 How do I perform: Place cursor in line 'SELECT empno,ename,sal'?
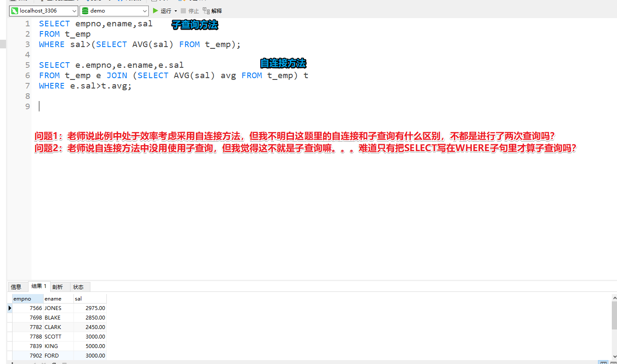(x=96, y=24)
